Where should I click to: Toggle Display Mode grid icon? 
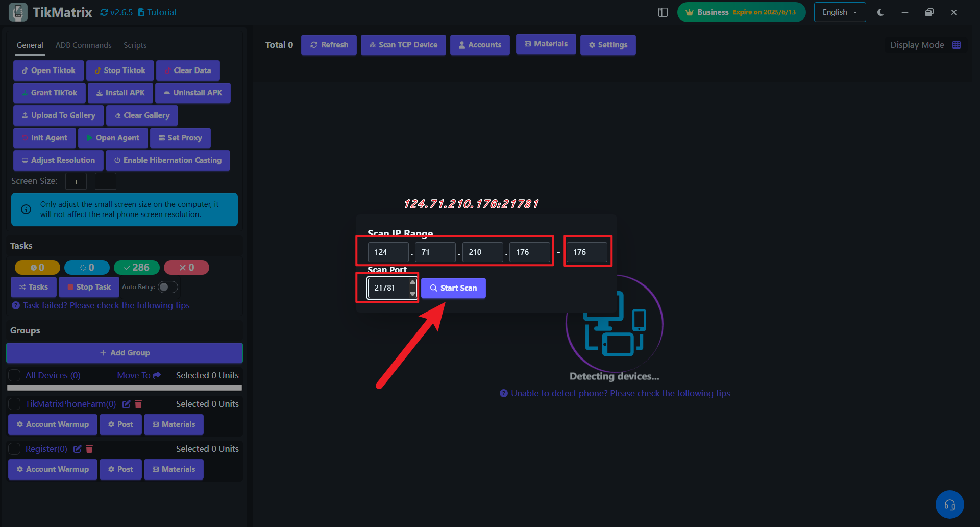click(x=957, y=45)
